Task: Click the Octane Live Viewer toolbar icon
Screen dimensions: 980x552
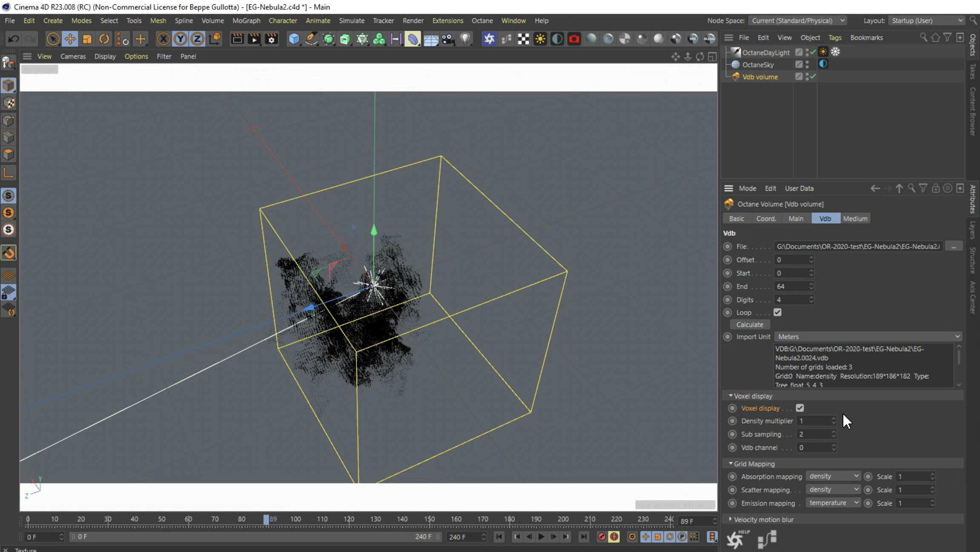Action: click(x=489, y=39)
